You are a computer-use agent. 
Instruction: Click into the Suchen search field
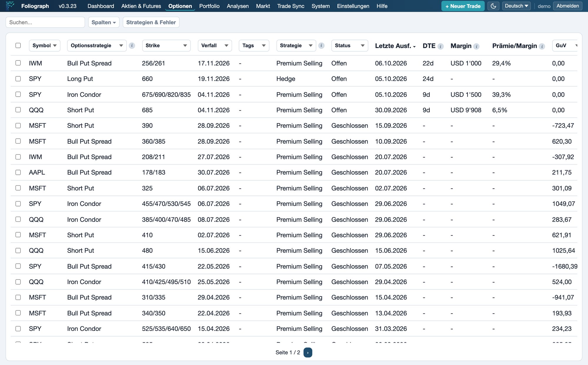(x=45, y=22)
